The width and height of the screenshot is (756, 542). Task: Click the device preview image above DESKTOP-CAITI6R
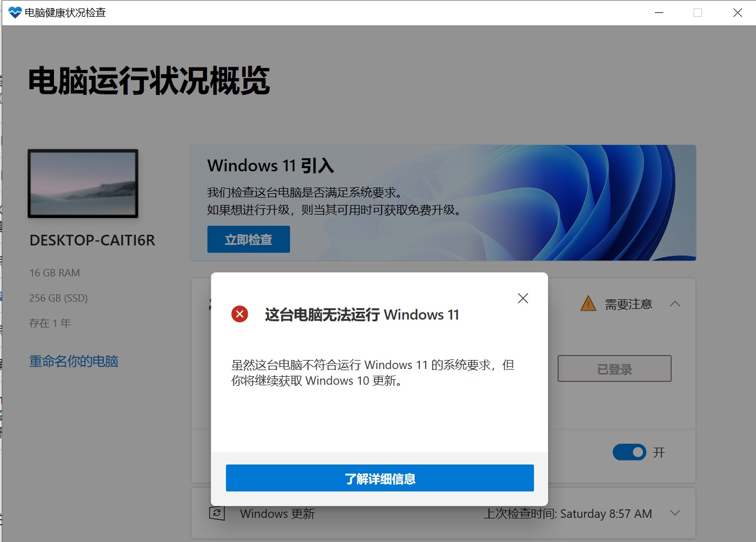82,183
